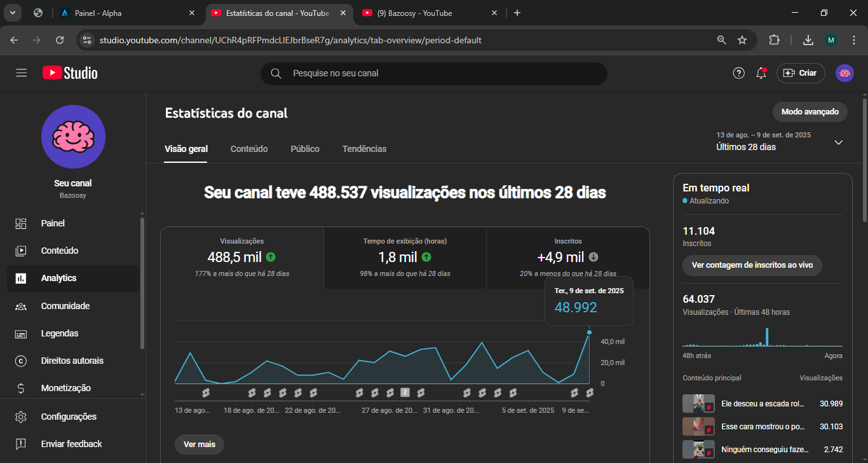The width and height of the screenshot is (868, 463).
Task: Open the Chrome tab search dropdown arrow
Action: 13,13
